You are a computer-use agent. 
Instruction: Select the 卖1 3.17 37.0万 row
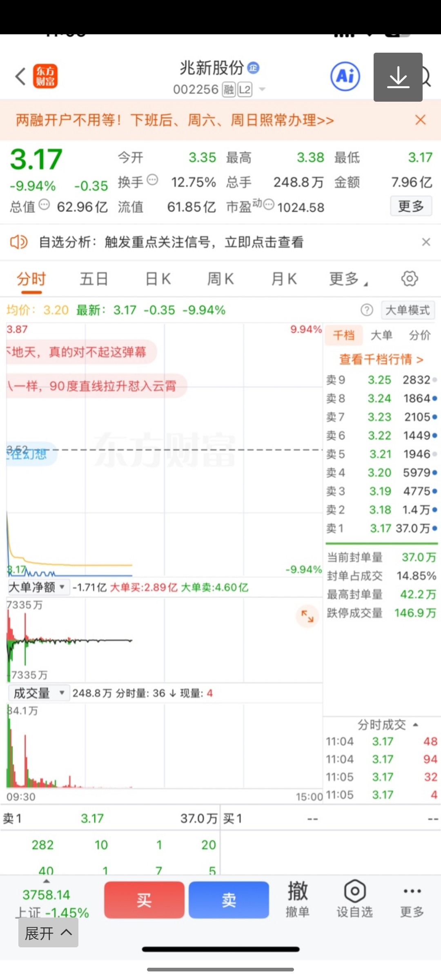coord(381,528)
